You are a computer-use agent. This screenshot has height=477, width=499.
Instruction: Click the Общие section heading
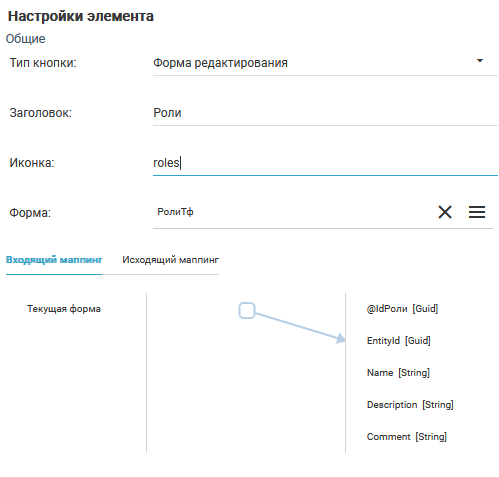(x=26, y=39)
